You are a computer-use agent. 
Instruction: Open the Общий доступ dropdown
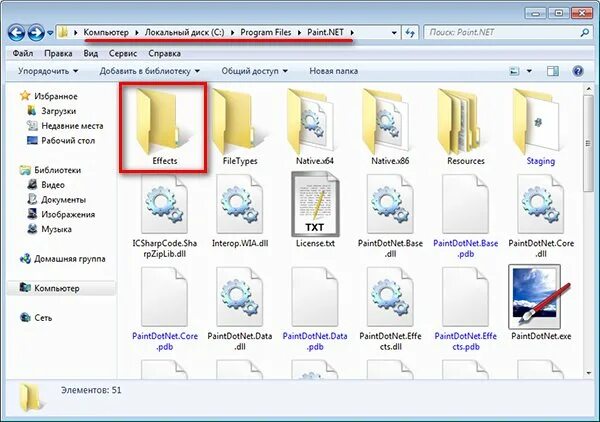coord(254,71)
